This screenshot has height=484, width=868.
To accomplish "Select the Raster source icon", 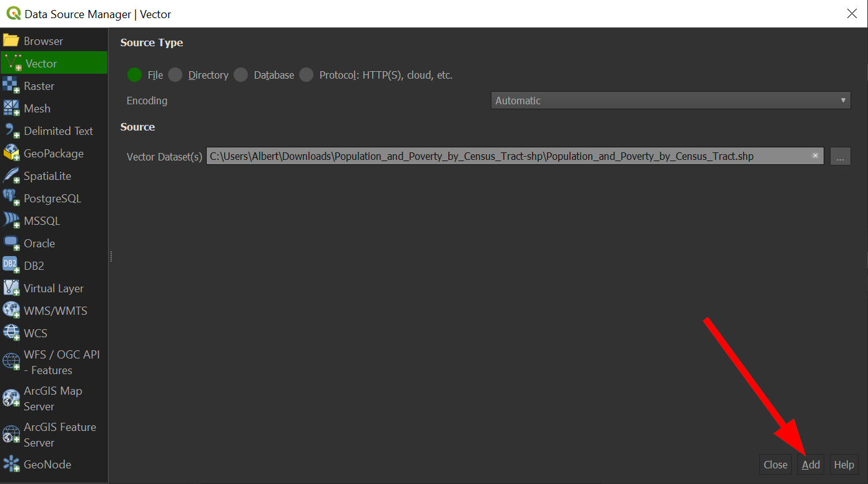I will point(11,86).
